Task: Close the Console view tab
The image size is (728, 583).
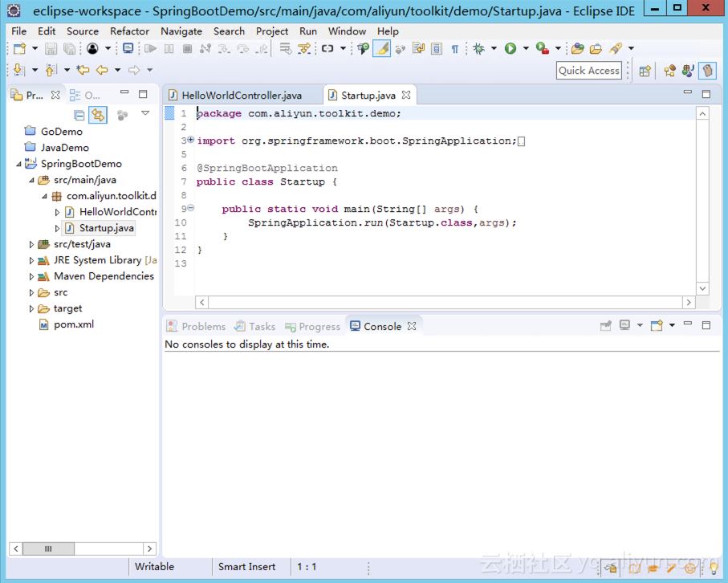Action: [412, 326]
